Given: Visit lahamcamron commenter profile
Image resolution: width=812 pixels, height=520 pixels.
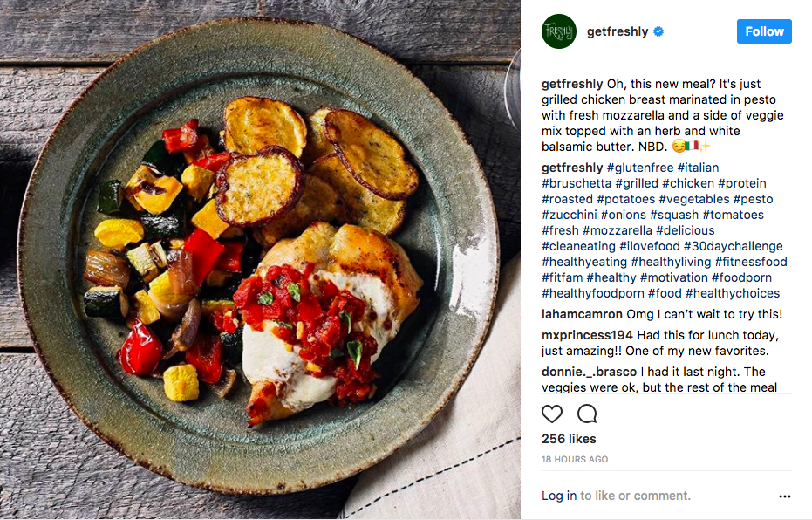Looking at the screenshot, I should [x=582, y=314].
